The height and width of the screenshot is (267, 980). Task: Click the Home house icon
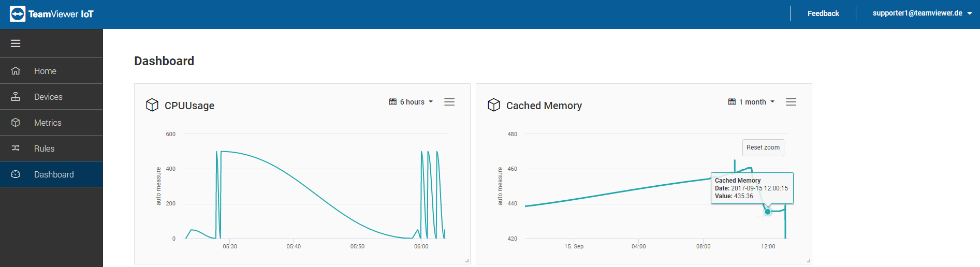pos(16,71)
